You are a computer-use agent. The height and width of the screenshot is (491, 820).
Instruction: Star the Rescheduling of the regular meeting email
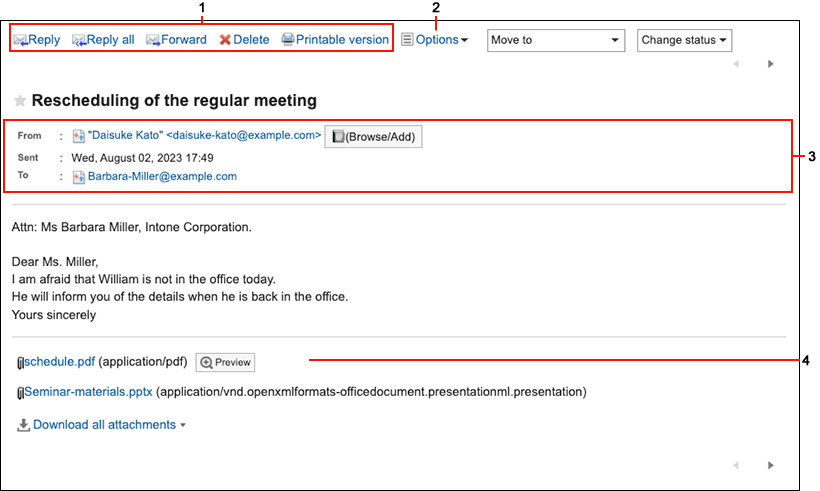[x=20, y=100]
